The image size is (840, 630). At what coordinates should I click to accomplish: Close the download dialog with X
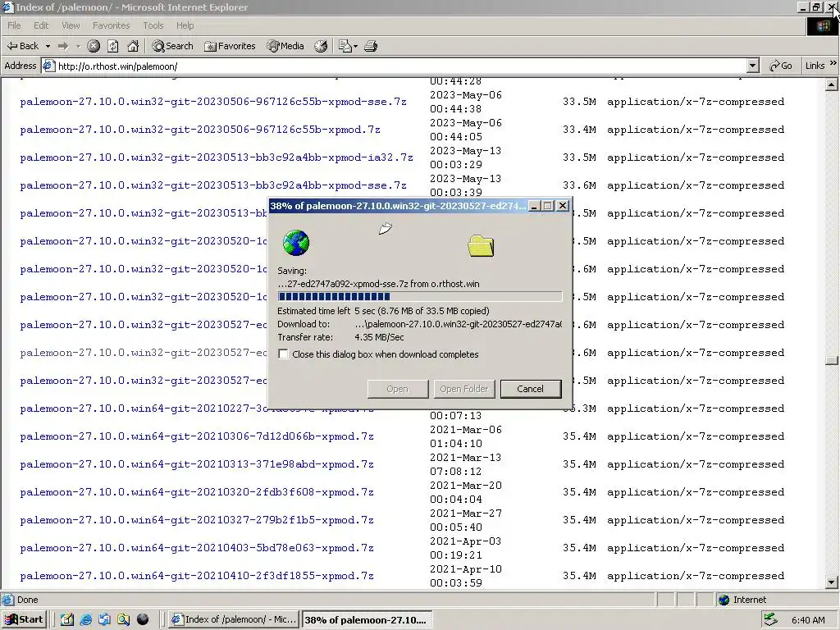[x=563, y=206]
